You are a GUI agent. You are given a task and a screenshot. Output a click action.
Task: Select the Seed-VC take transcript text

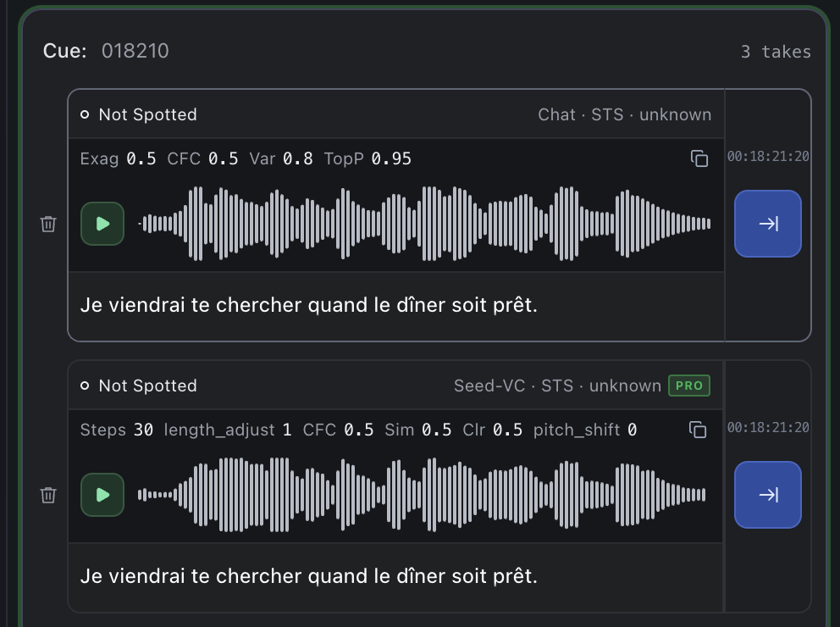pyautogui.click(x=308, y=576)
